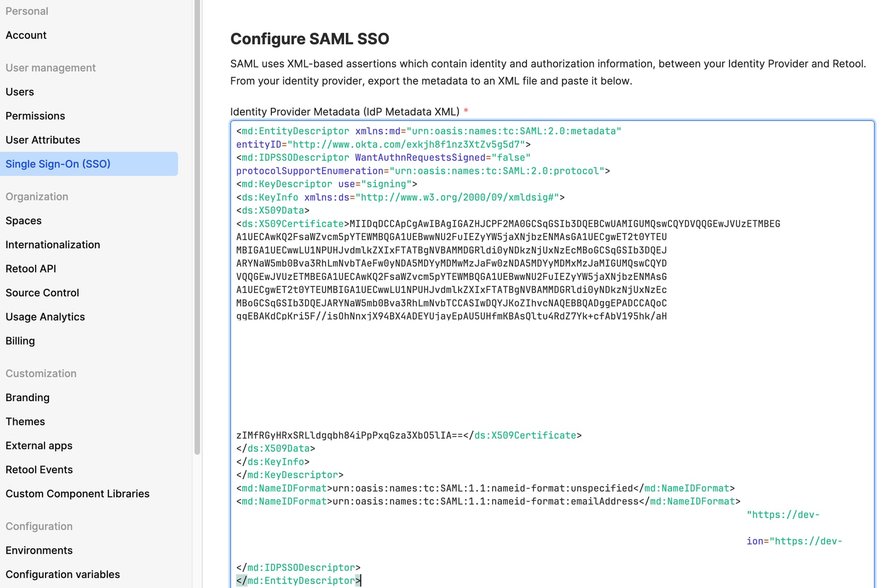Screen dimensions: 884x588
Task: Open Custom Component Libraries
Action: coord(77,493)
